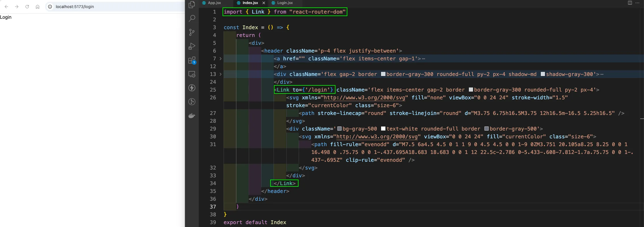Click the closing </a> tag on line 12
644x227 pixels.
[x=280, y=66]
